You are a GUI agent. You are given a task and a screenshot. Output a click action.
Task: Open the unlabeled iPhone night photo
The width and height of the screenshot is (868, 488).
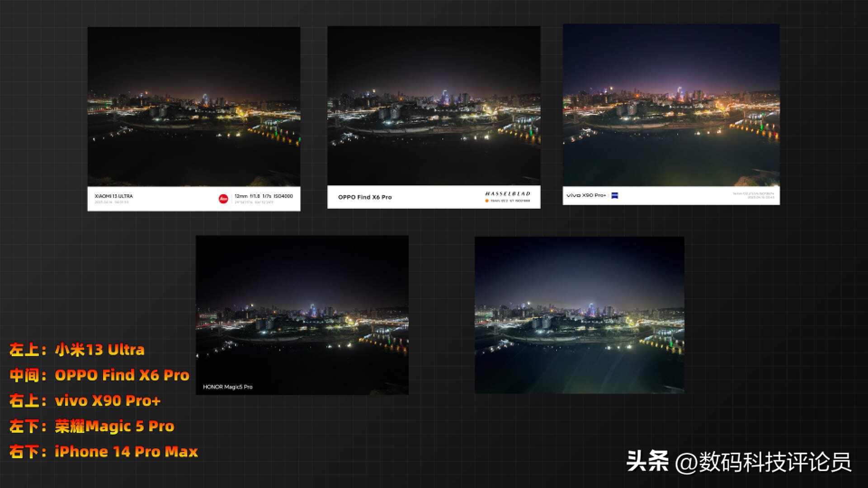click(579, 314)
